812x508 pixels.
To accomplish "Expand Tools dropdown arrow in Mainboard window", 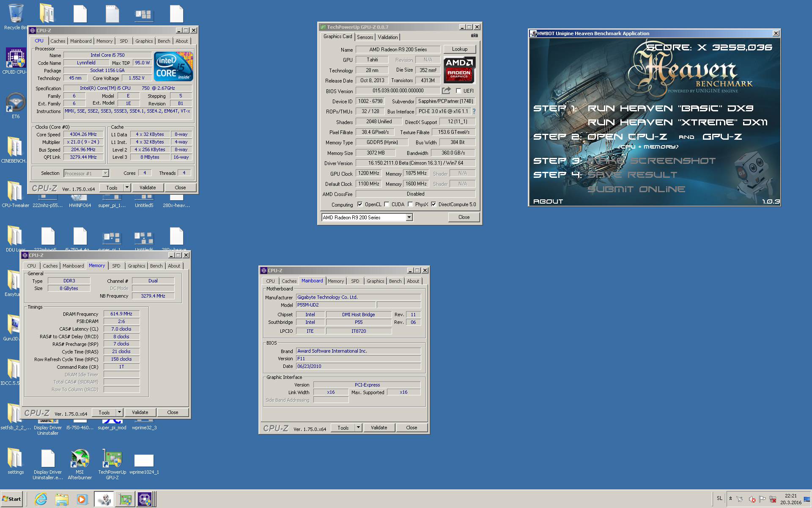I will click(358, 428).
